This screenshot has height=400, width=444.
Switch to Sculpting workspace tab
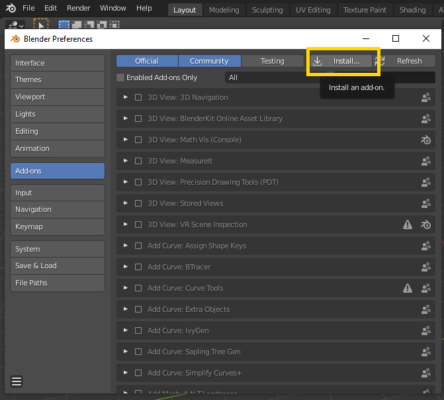(267, 10)
